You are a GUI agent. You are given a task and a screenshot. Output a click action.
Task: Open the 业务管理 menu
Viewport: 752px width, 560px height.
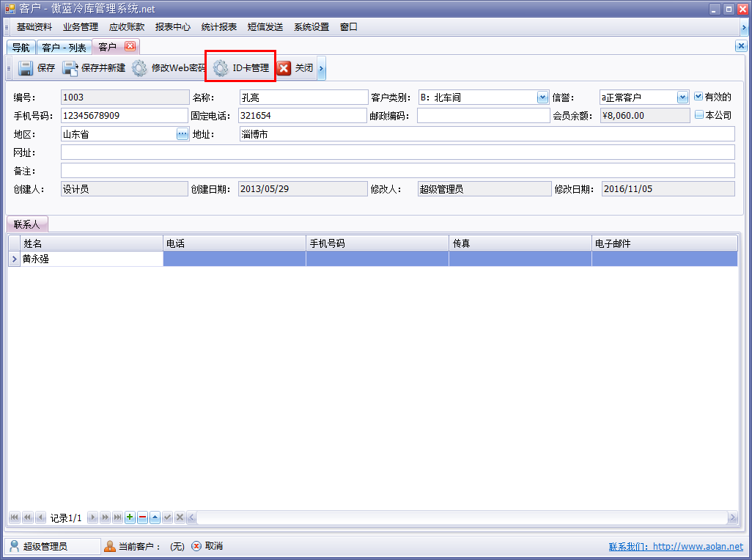click(x=81, y=27)
